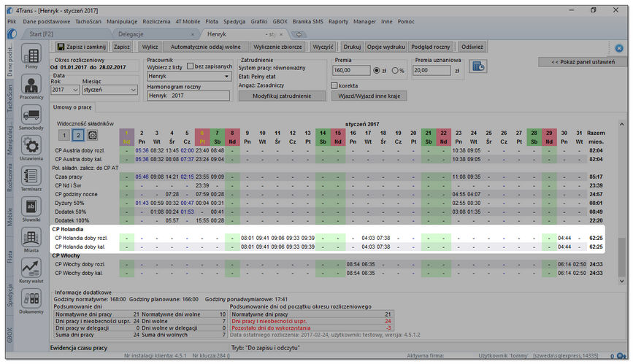Screen dimensions: 633x364
Task: Click the day 14 Sb column header
Action: [323, 137]
